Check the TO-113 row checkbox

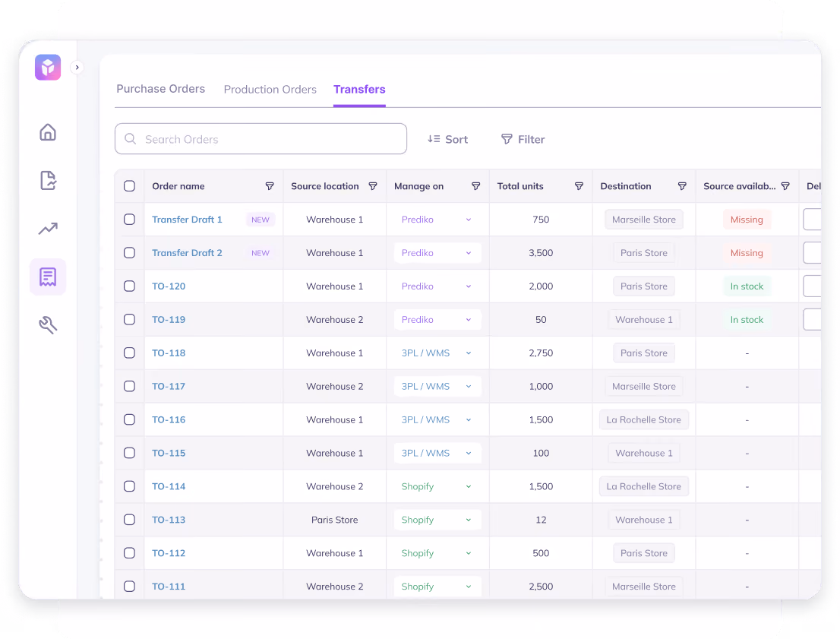coord(129,520)
